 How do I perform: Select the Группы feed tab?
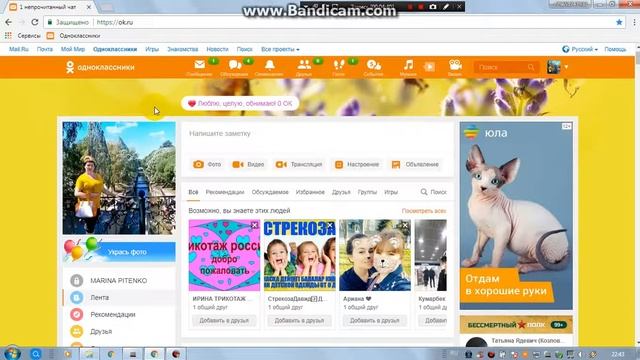(367, 192)
